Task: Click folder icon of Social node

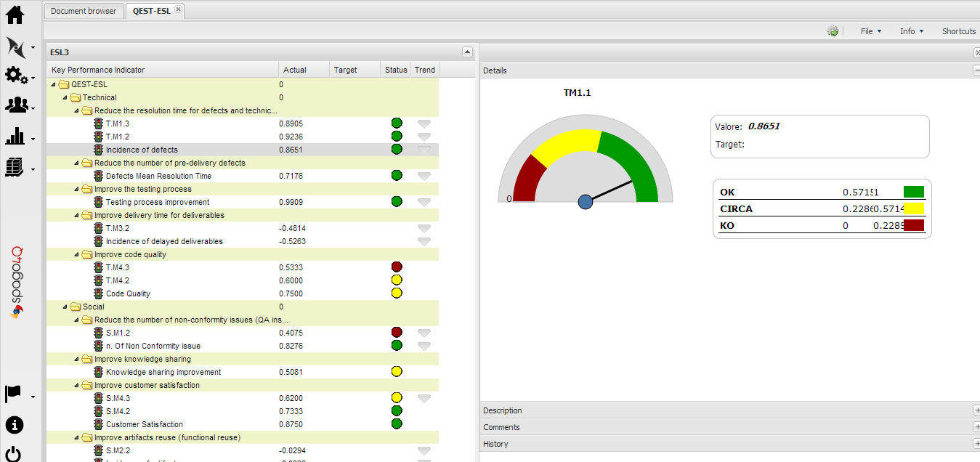Action: (x=76, y=307)
